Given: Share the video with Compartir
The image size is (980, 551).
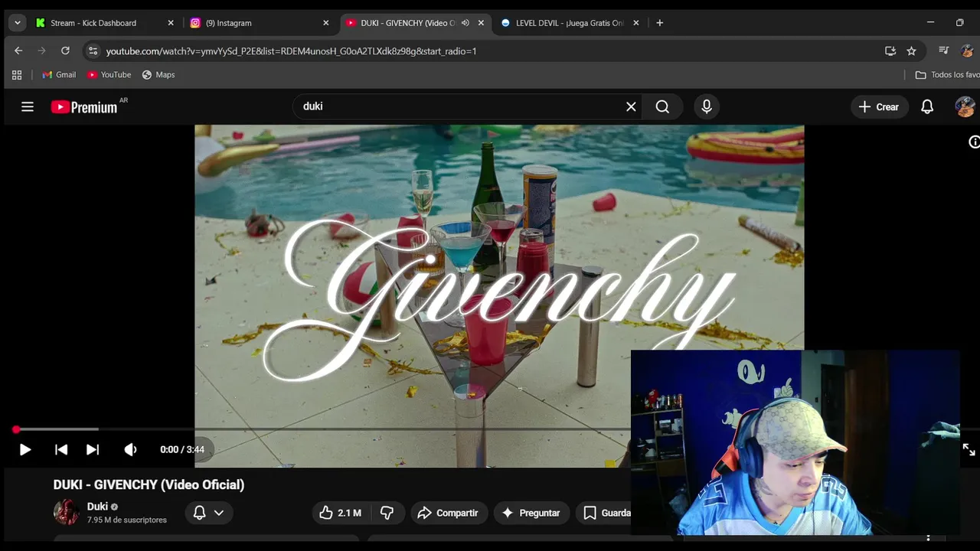Looking at the screenshot, I should pyautogui.click(x=449, y=513).
